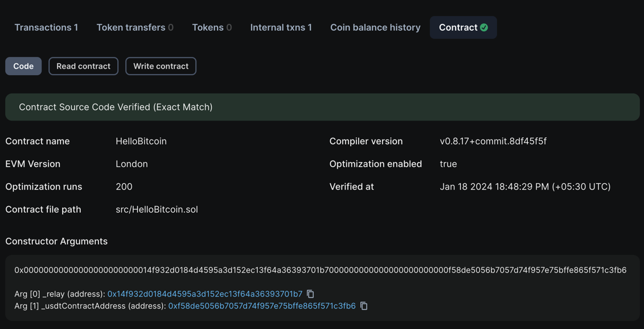Open the Read contract section

(x=83, y=65)
